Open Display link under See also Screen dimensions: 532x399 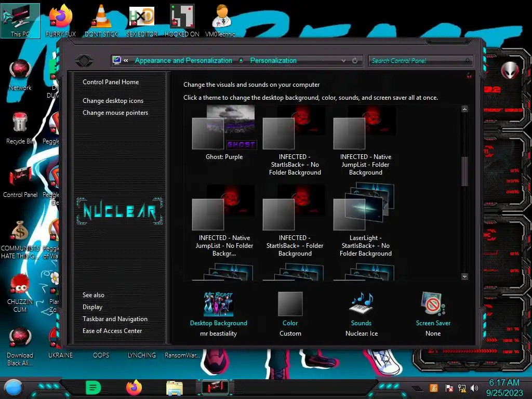pyautogui.click(x=92, y=307)
